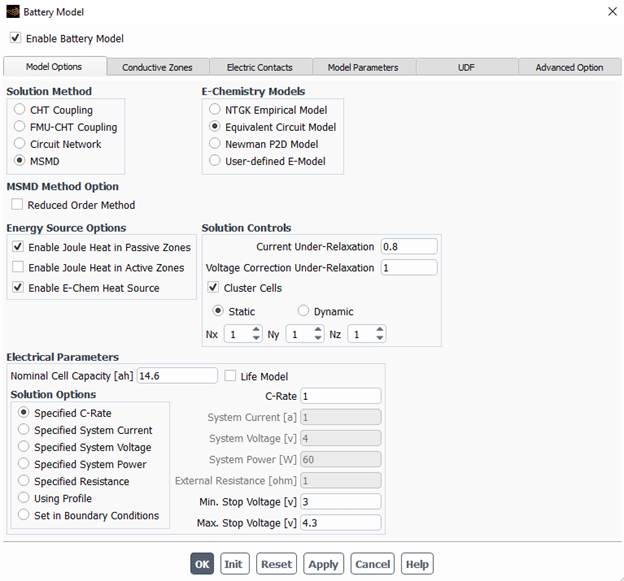Uncheck Enable Battery Model checkbox
Screen dimensions: 624x581
click(x=15, y=38)
